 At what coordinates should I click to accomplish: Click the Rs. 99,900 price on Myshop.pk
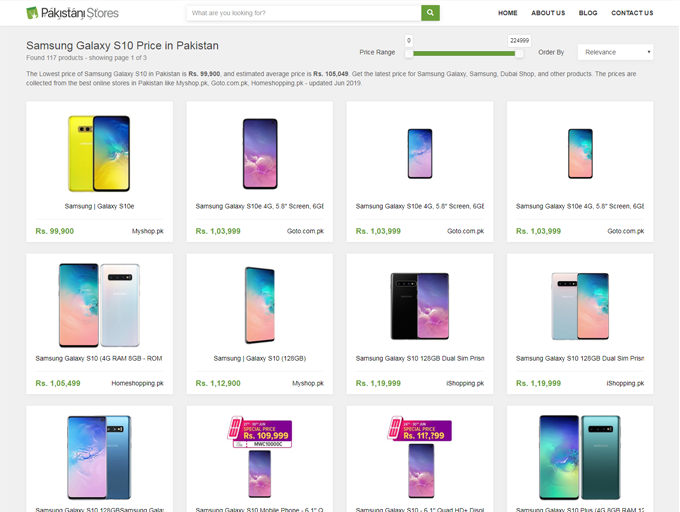point(55,231)
